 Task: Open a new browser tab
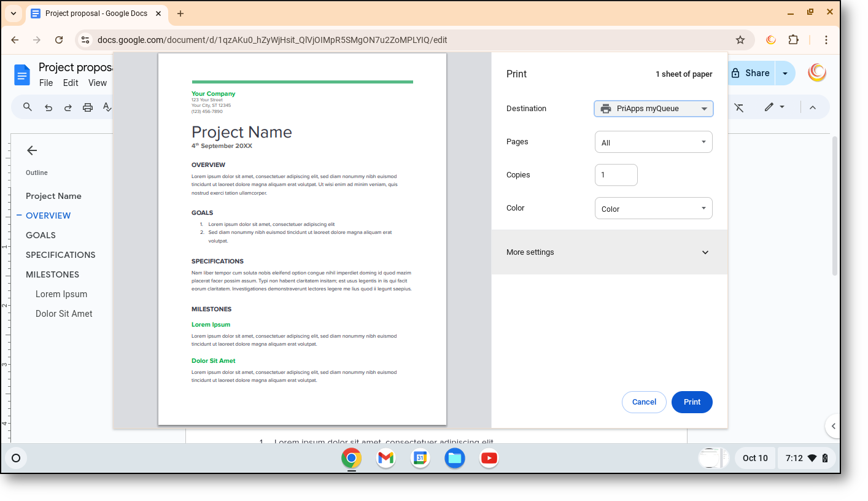(180, 14)
